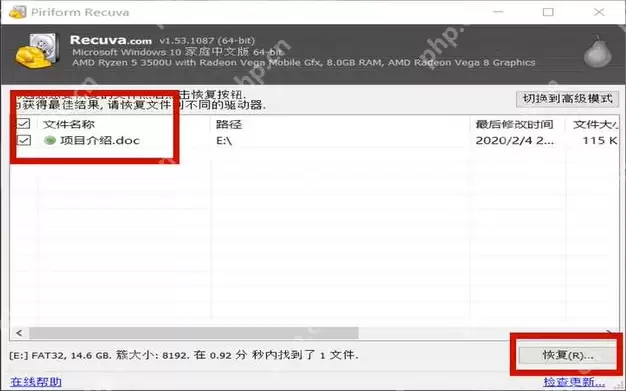Open the 检查更新... link
Viewport: 626px width, 391px height.
(574, 382)
